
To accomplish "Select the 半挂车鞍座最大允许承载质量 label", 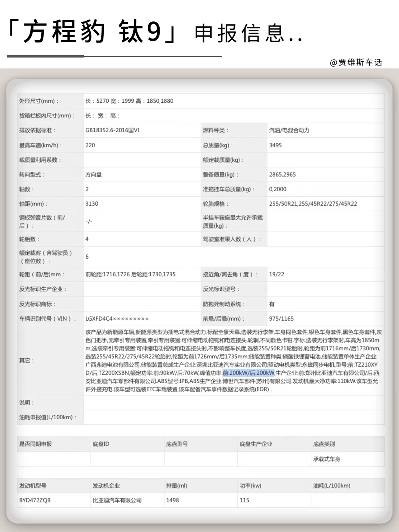I will (x=233, y=221).
